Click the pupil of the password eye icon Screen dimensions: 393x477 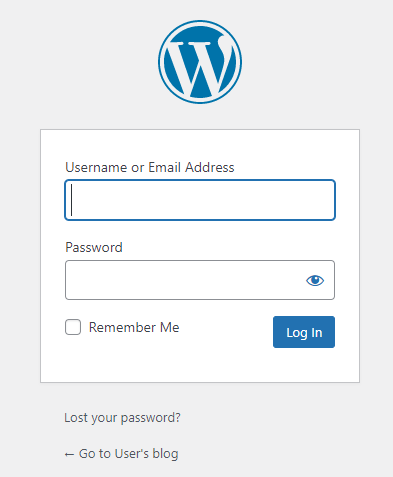(315, 279)
